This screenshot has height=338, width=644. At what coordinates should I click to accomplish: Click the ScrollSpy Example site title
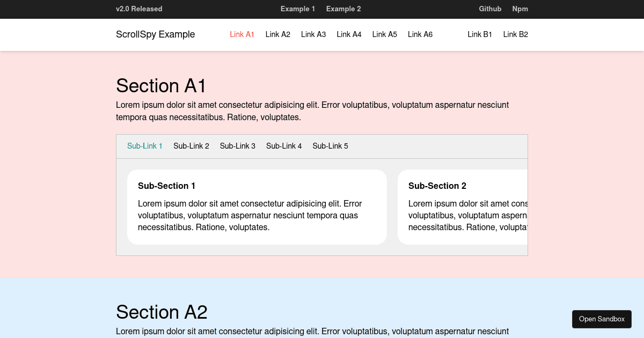coord(156,34)
